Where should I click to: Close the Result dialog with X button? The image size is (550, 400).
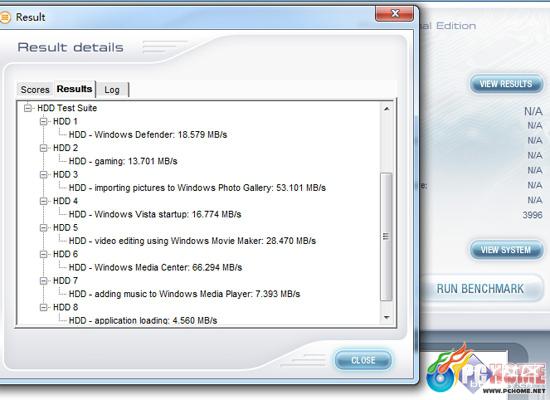tap(394, 14)
